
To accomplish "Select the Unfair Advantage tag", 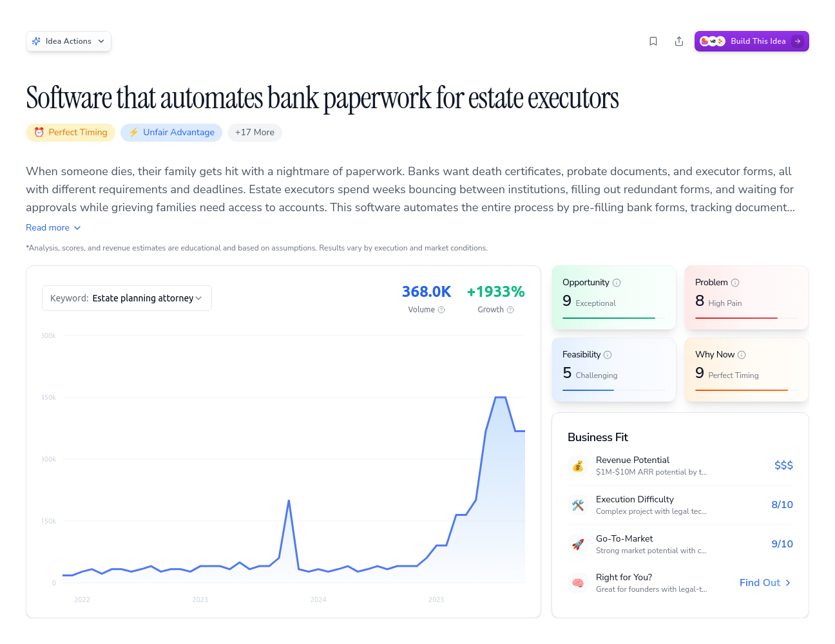I will (171, 132).
